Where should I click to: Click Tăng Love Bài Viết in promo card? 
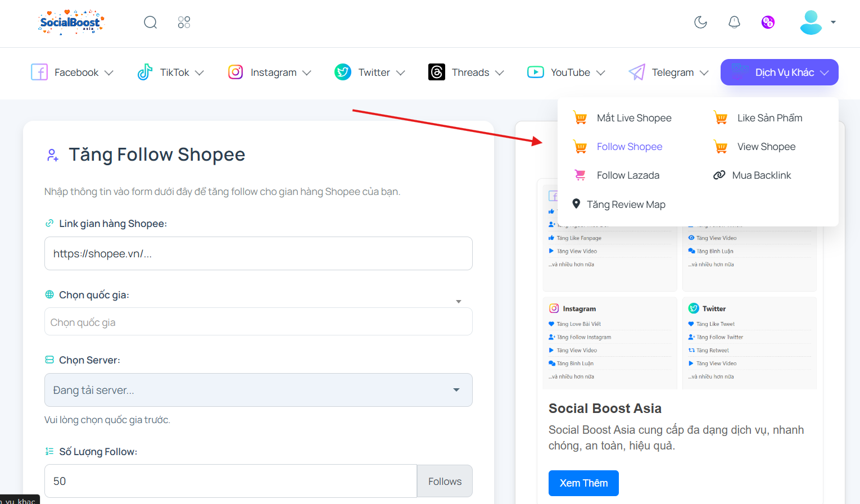(578, 324)
